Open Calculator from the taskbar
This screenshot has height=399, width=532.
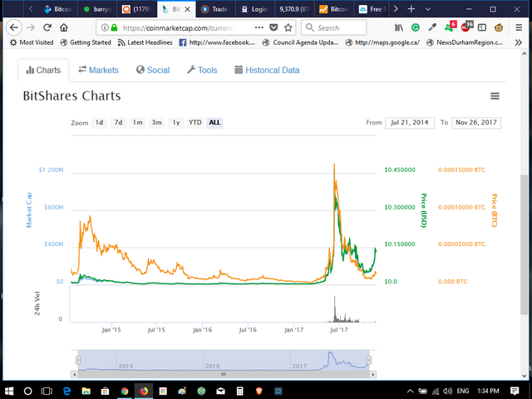click(x=239, y=391)
